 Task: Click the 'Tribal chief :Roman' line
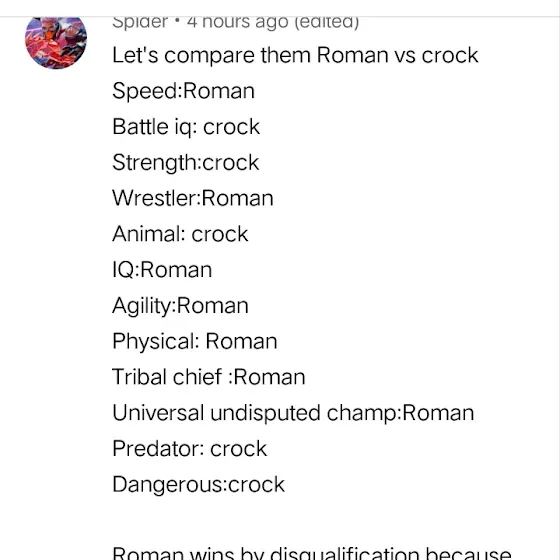tap(209, 377)
